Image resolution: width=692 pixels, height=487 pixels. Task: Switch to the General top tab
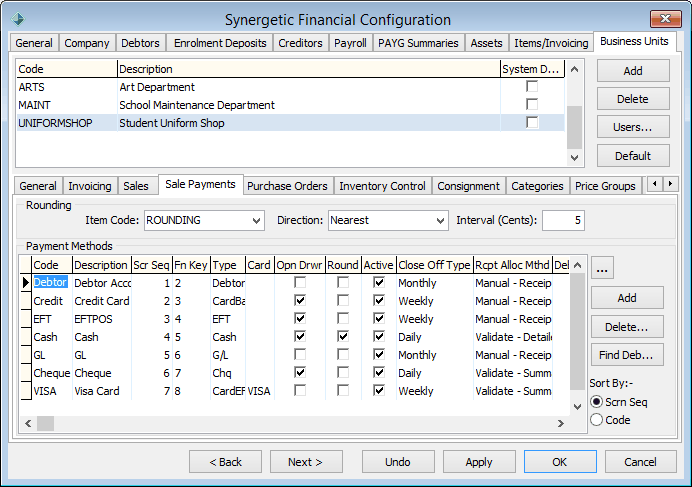(34, 43)
